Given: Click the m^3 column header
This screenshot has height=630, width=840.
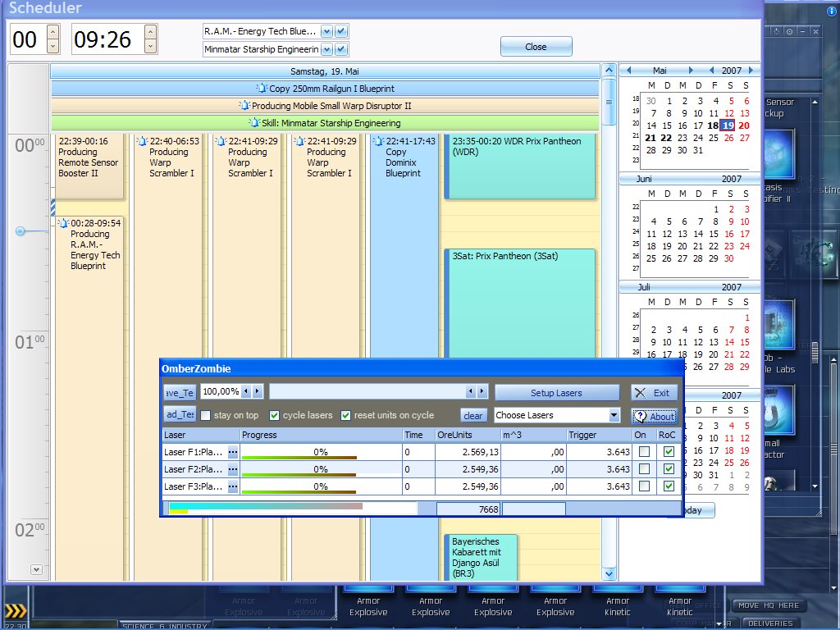Looking at the screenshot, I should click(x=533, y=435).
